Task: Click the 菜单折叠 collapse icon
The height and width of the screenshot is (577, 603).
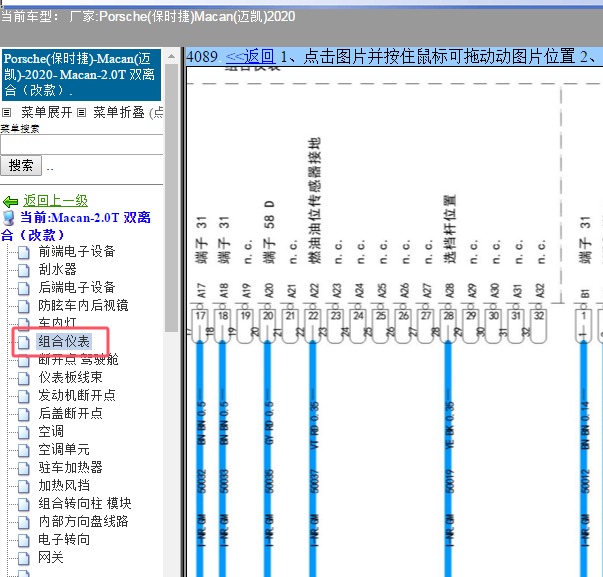Action: click(81, 113)
